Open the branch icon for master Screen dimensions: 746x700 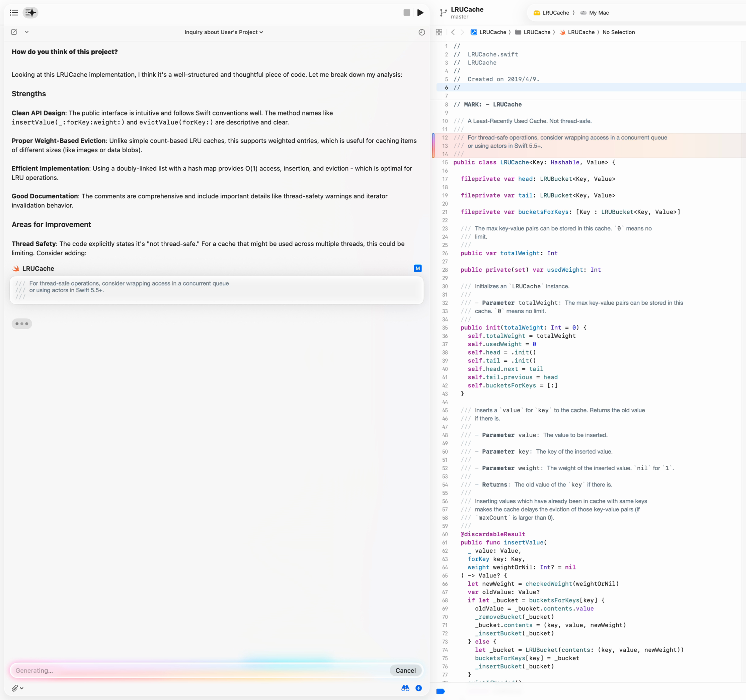(x=443, y=13)
